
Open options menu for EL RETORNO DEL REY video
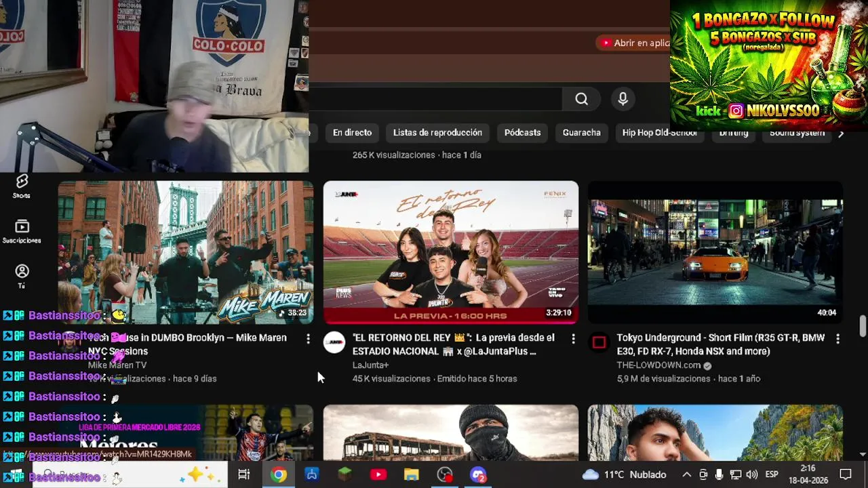point(573,338)
